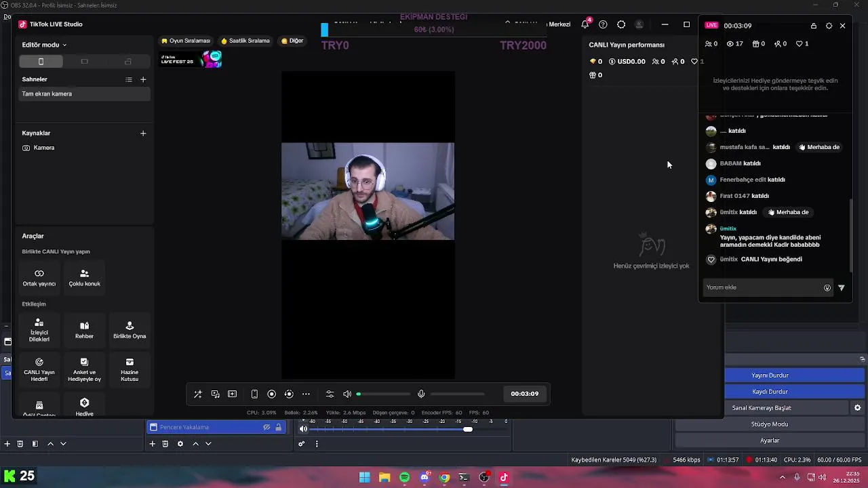Open virtual camera settings gear in OBS

[857, 408]
